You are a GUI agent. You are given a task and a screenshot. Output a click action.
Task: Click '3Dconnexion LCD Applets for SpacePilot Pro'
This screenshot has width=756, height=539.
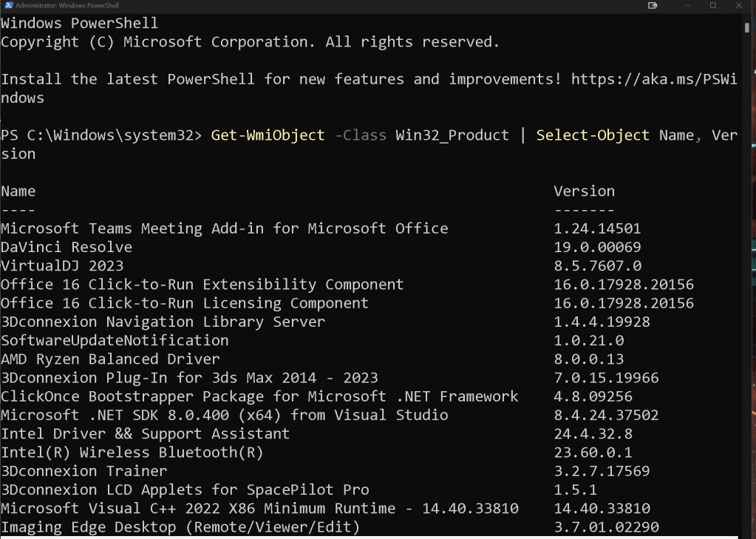(185, 489)
